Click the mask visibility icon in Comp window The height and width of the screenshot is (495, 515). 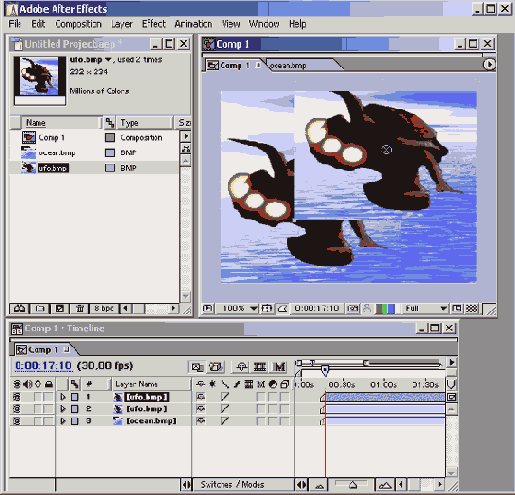(x=283, y=308)
